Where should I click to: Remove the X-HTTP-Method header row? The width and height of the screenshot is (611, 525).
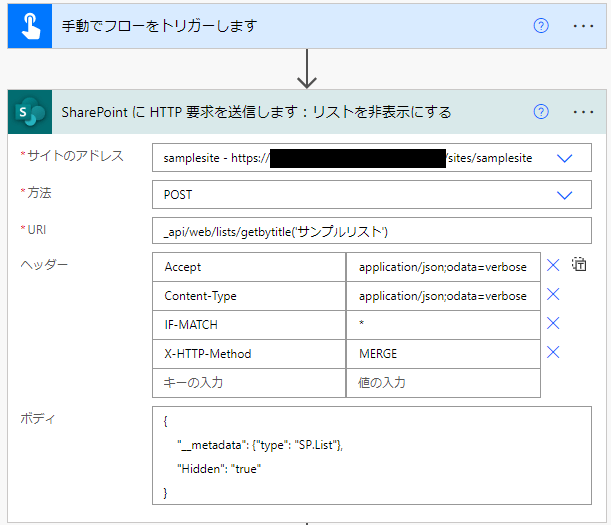pyautogui.click(x=553, y=352)
